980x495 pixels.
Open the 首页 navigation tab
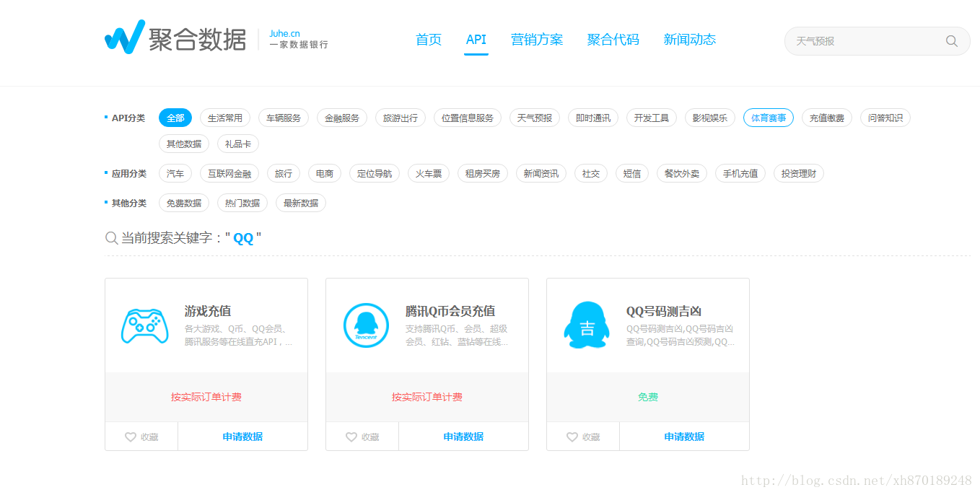coord(429,40)
